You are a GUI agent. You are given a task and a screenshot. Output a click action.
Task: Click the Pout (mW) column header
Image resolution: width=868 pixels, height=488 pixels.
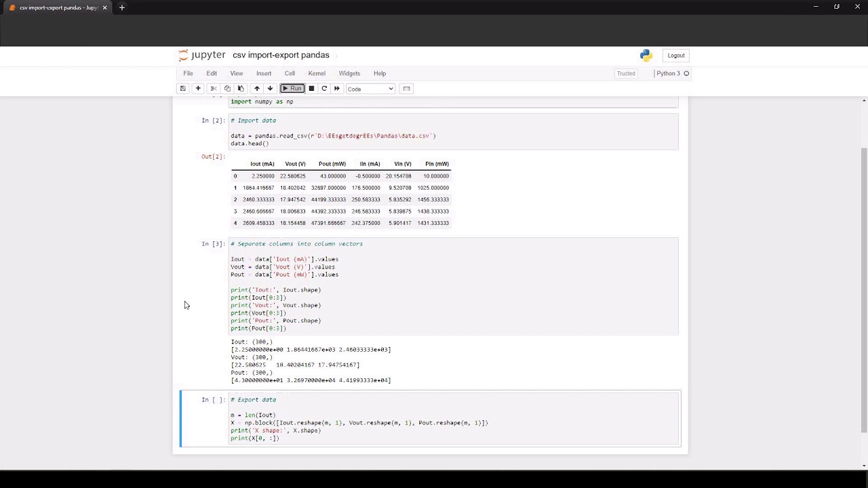tap(332, 164)
